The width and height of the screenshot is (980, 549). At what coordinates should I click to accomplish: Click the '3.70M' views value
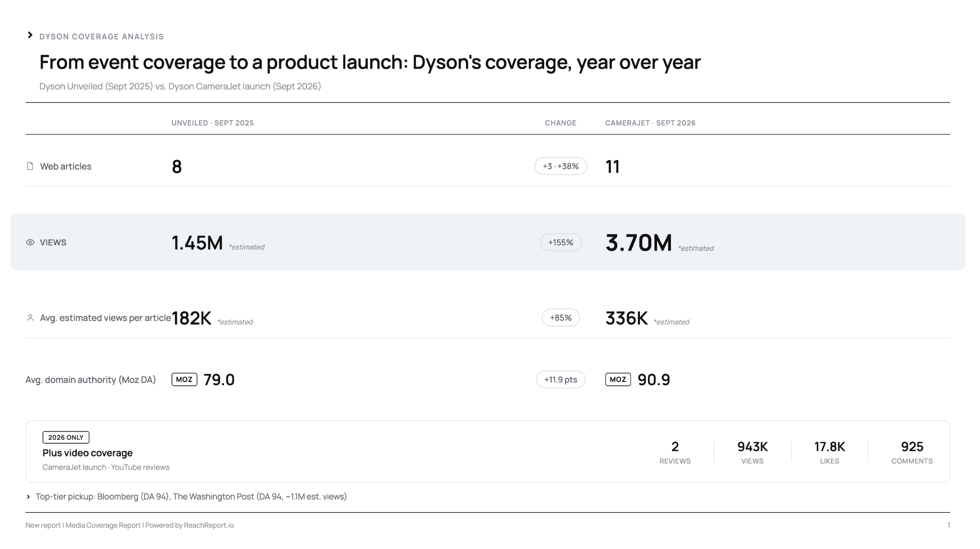(639, 243)
